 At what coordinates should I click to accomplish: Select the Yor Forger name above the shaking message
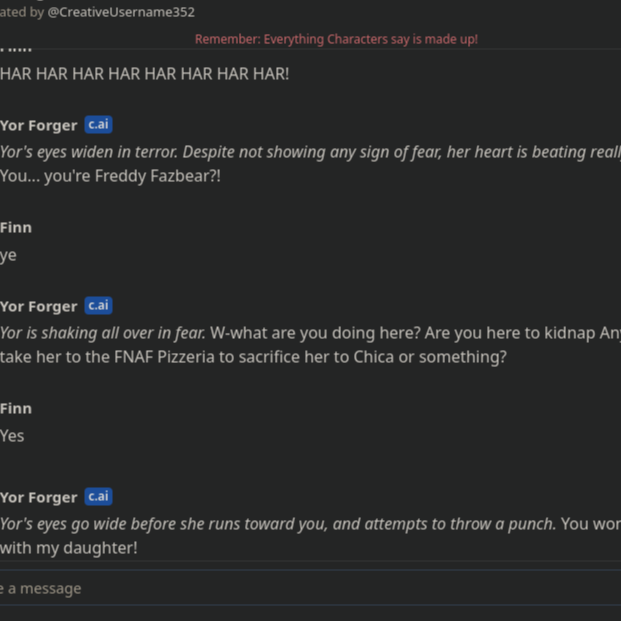pyautogui.click(x=39, y=307)
